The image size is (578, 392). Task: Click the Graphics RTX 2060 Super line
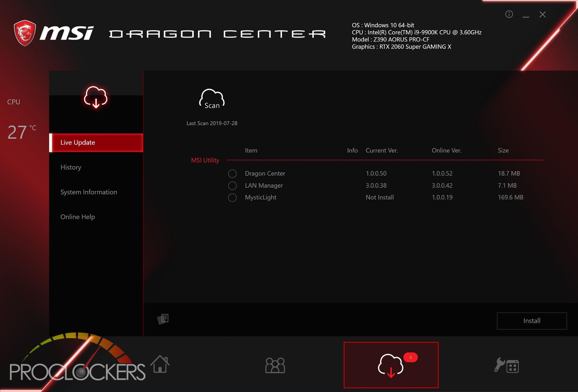(x=401, y=47)
